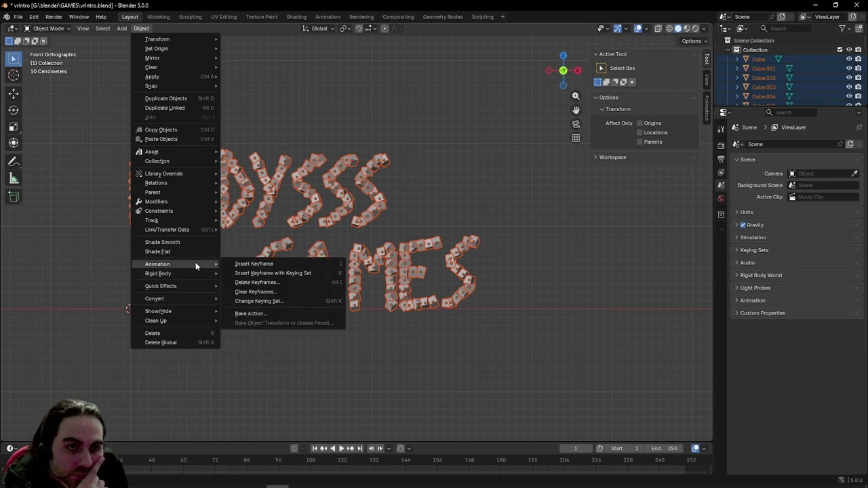Pick the Measure tool
The height and width of the screenshot is (488, 868).
[x=14, y=178]
